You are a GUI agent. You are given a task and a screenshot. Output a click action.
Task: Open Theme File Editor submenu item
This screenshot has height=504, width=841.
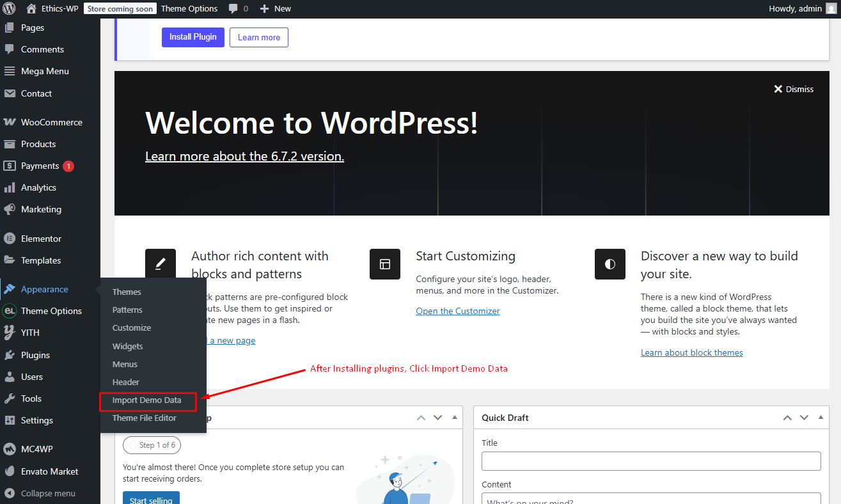(145, 418)
